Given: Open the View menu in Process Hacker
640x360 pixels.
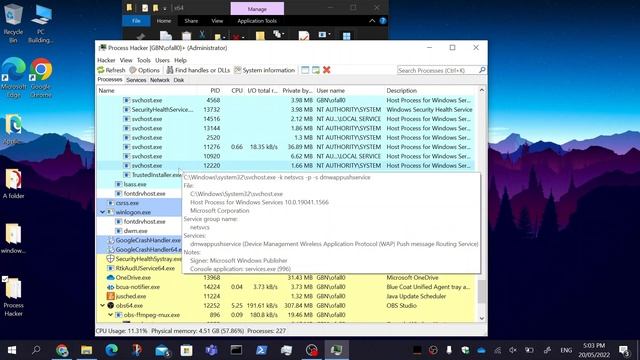Looking at the screenshot, I should point(126,60).
